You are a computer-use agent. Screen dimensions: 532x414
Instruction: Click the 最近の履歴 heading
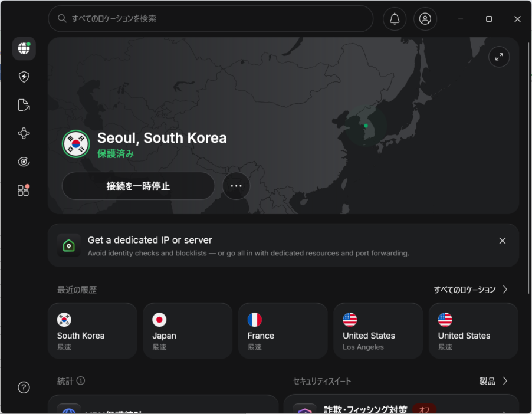77,290
